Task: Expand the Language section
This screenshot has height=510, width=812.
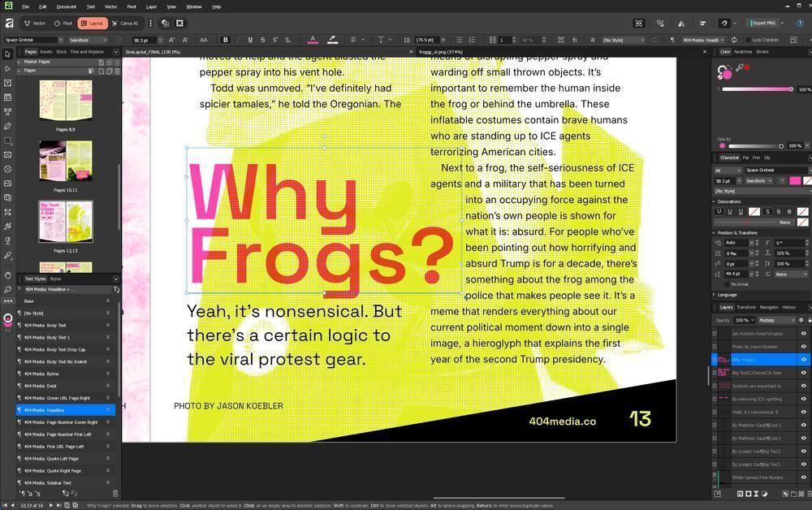Action: [x=727, y=295]
